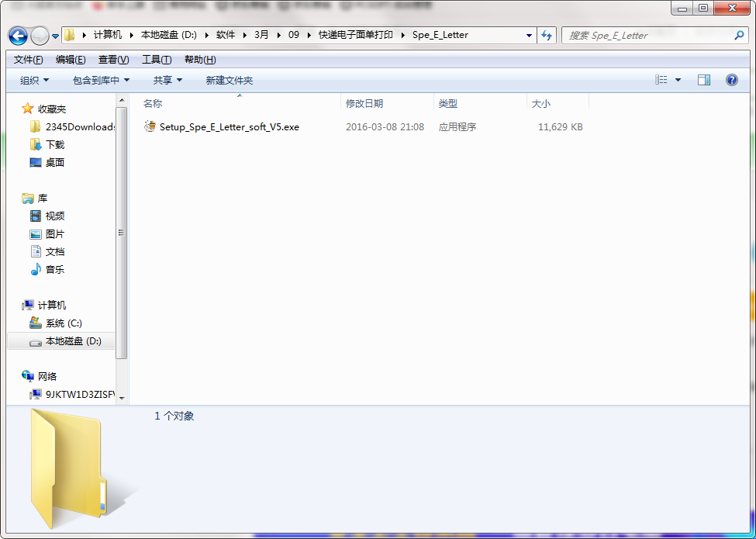Expand the address bar history dropdown
Image resolution: width=756 pixels, height=539 pixels.
coord(529,36)
